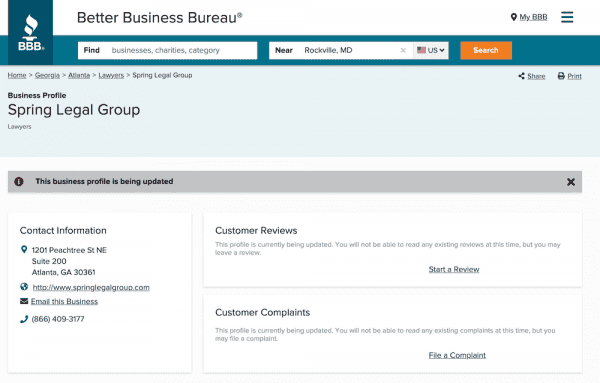
Task: Click the envelope email icon
Action: click(24, 301)
